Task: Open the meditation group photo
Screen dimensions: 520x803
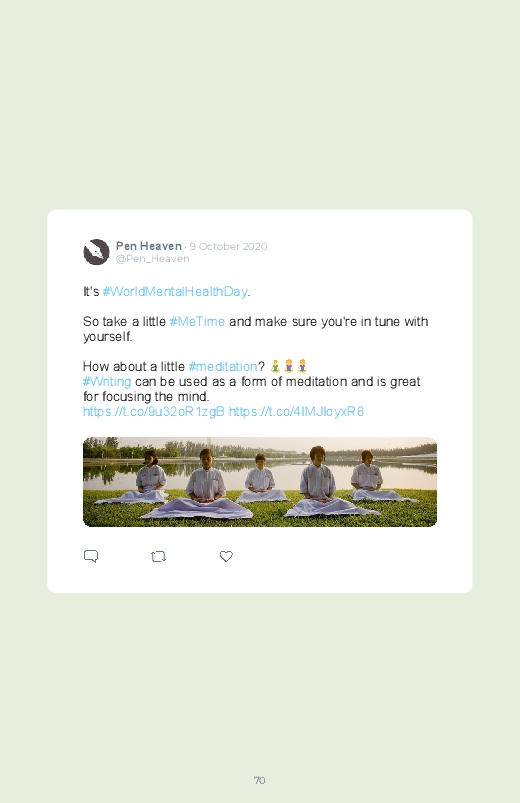Action: [x=260, y=482]
